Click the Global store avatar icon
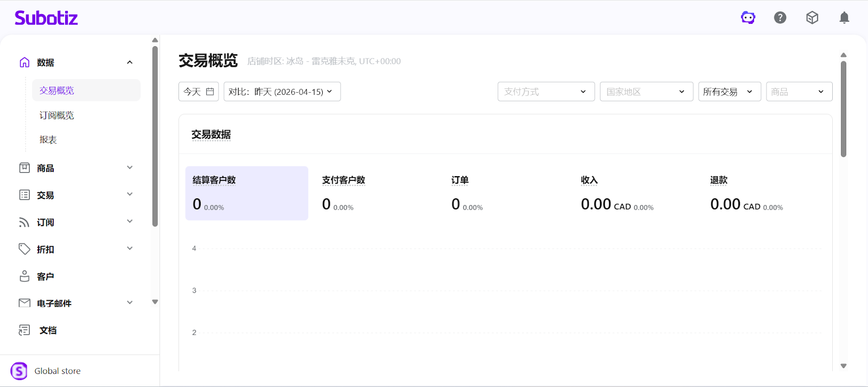 tap(19, 371)
